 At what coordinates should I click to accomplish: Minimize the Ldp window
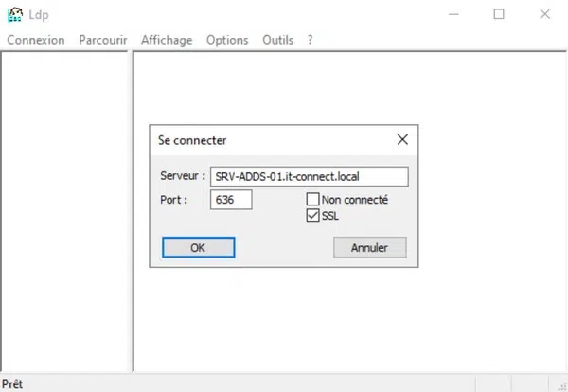pos(453,14)
